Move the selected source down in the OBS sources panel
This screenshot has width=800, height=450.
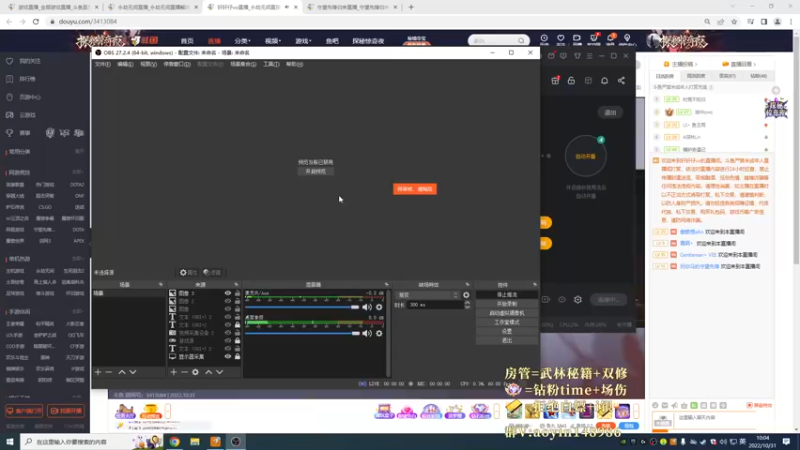219,372
